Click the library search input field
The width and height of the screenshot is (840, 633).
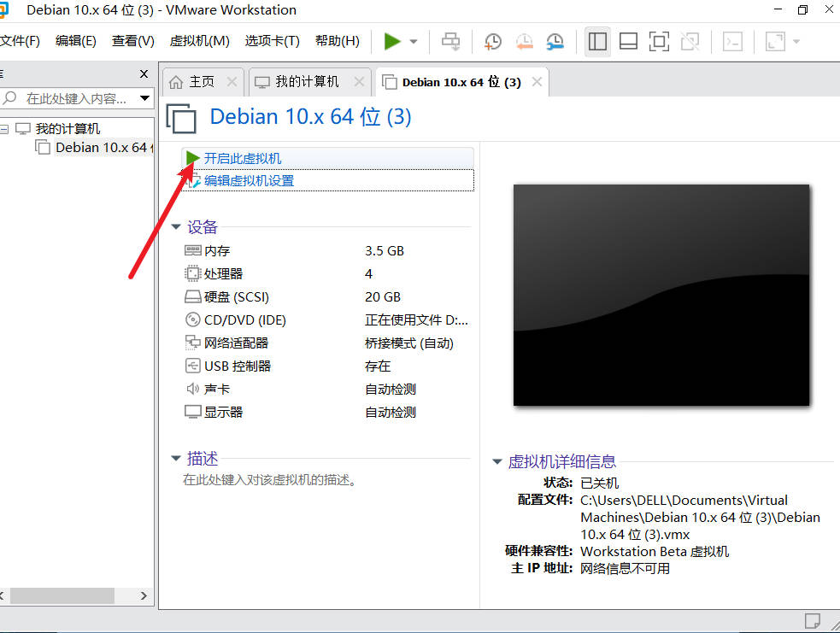pyautogui.click(x=75, y=99)
